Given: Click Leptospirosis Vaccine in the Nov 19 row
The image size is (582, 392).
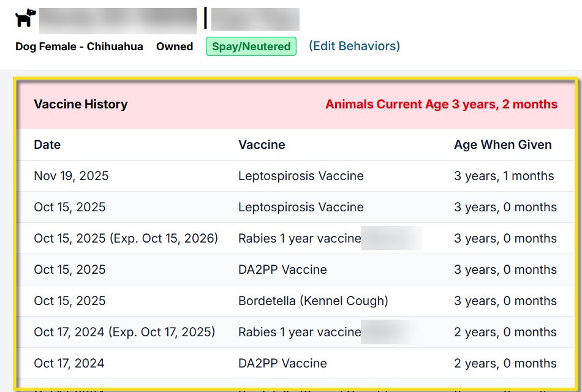Looking at the screenshot, I should click(x=301, y=176).
